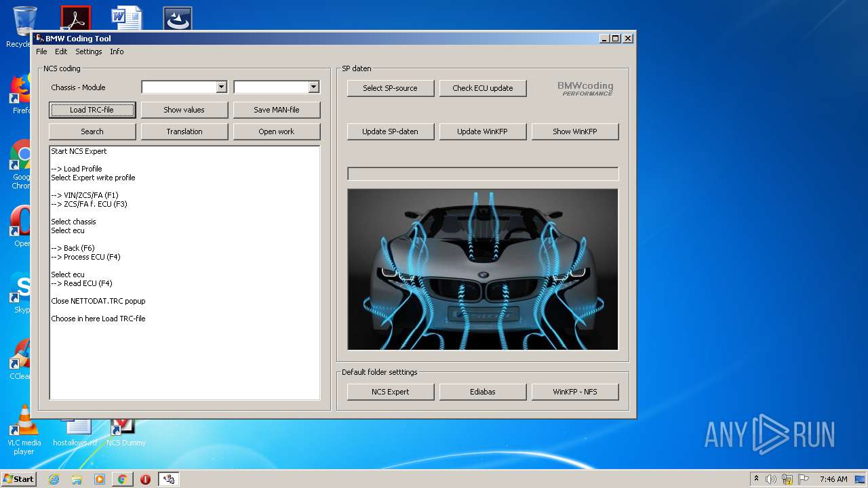Click the 'Start NCS Expert' line
The width and height of the screenshot is (868, 488).
point(79,151)
